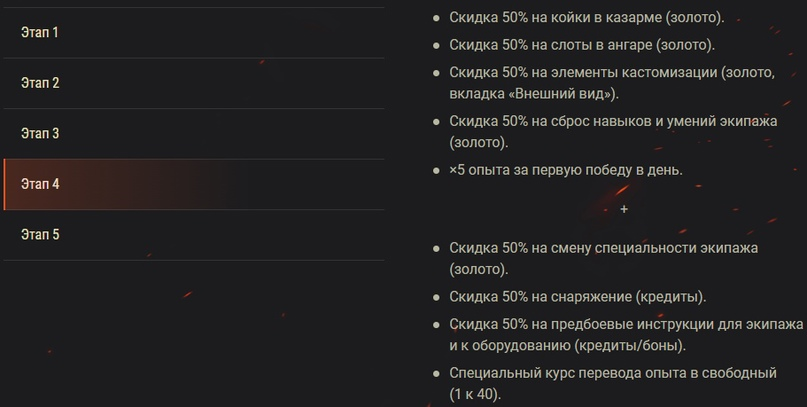This screenshot has height=407, width=807.
Task: Click the highlighted Этап 4 tab
Action: [40, 184]
